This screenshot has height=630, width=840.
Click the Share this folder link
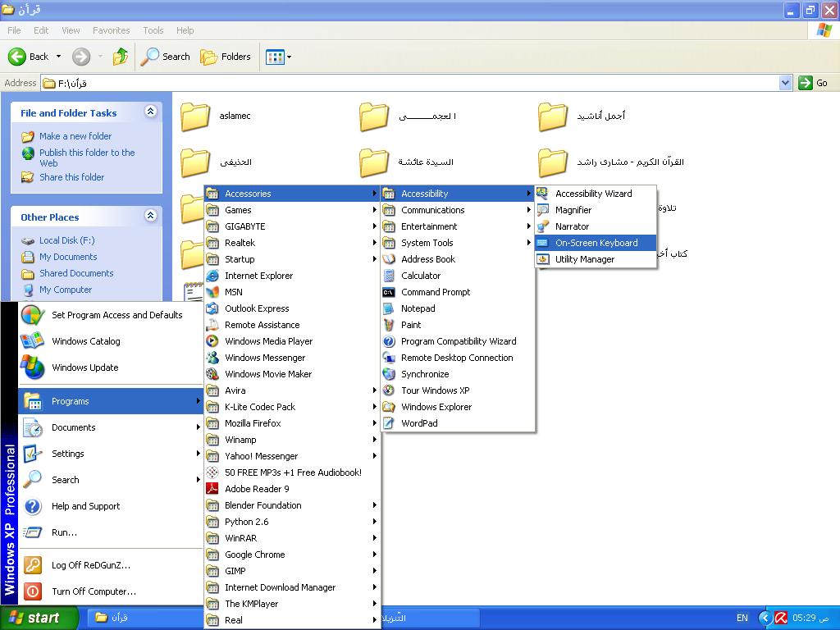(x=72, y=177)
